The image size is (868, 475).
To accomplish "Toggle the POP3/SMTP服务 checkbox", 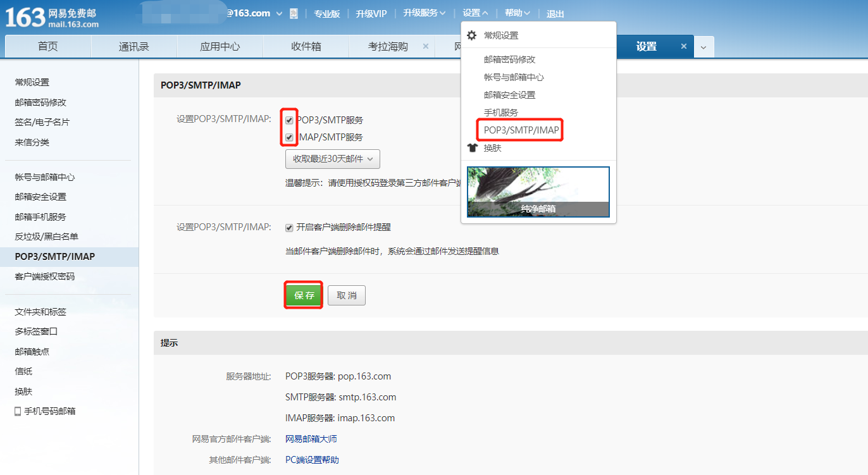I will click(x=289, y=120).
